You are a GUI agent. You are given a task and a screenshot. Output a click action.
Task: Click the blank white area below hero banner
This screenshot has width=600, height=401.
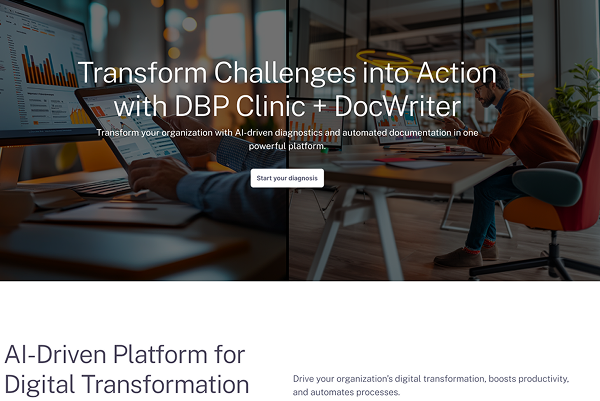click(x=300, y=310)
